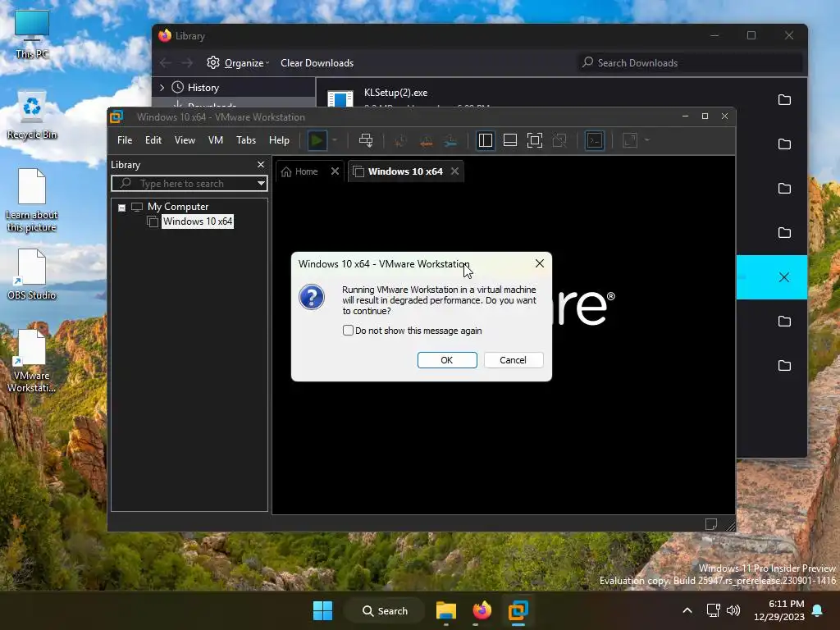
Task: Open the Tabs menu
Action: [246, 139]
